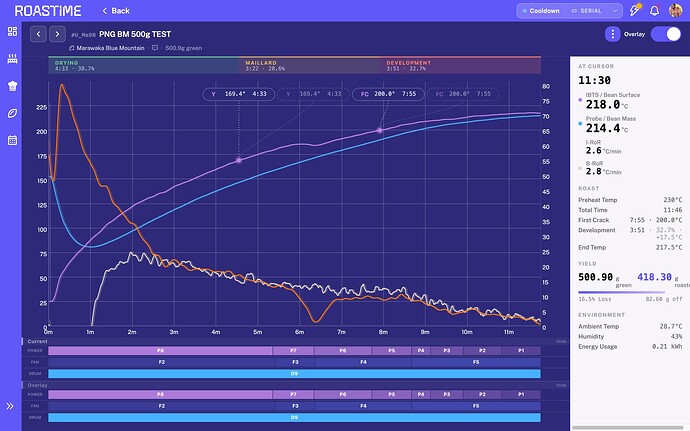The height and width of the screenshot is (431, 690).
Task: Open the calendar icon in sidebar
Action: coord(12,140)
